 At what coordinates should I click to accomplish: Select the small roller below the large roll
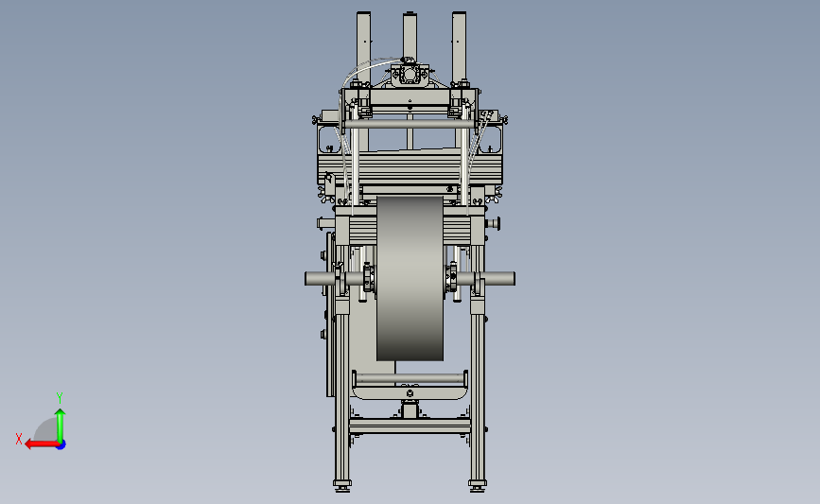[410, 378]
